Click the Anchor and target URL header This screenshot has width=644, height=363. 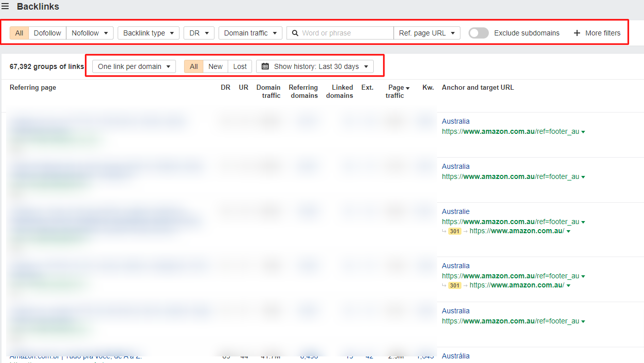point(478,87)
